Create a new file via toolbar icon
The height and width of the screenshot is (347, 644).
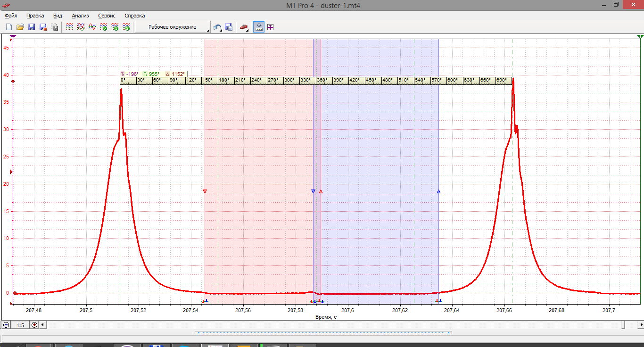8,27
